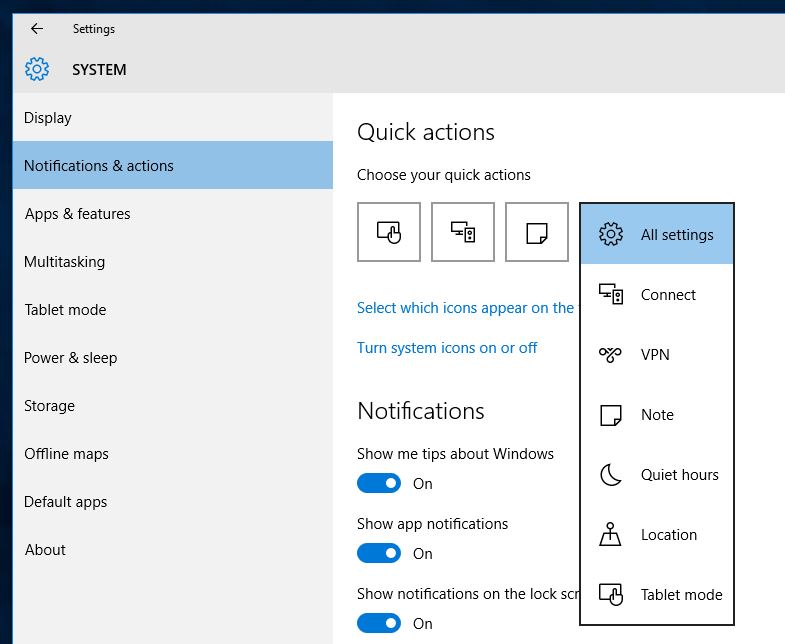Choose Note option in the dropdown
The width and height of the screenshot is (785, 644).
point(657,415)
